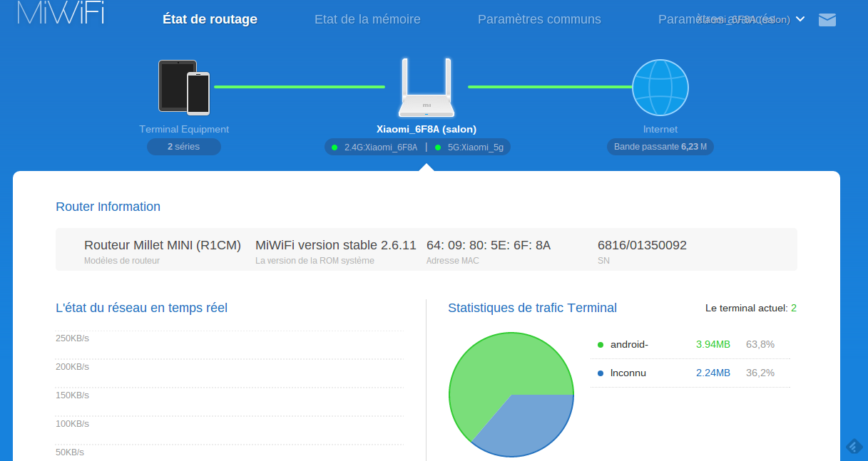The height and width of the screenshot is (461, 868).
Task: Select the Terminal Equipment devices icon
Action: (184, 87)
